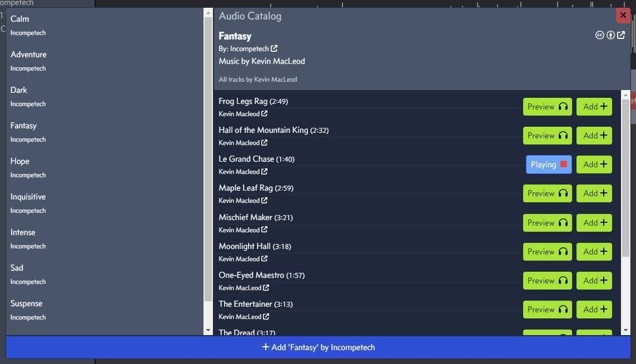Preview The Entertainer track
Screen dimensions: 636x364
point(547,310)
